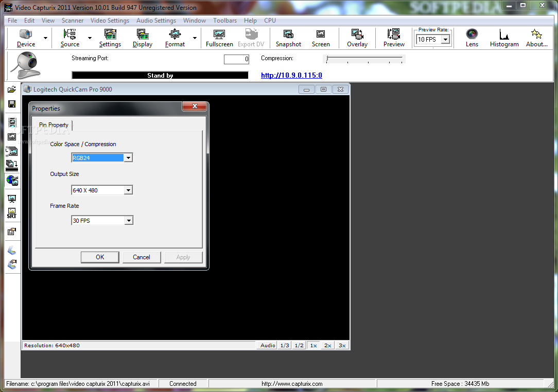Image resolution: width=558 pixels, height=392 pixels.
Task: Open the Frame Rate 30 FPS dropdown
Action: 102,221
